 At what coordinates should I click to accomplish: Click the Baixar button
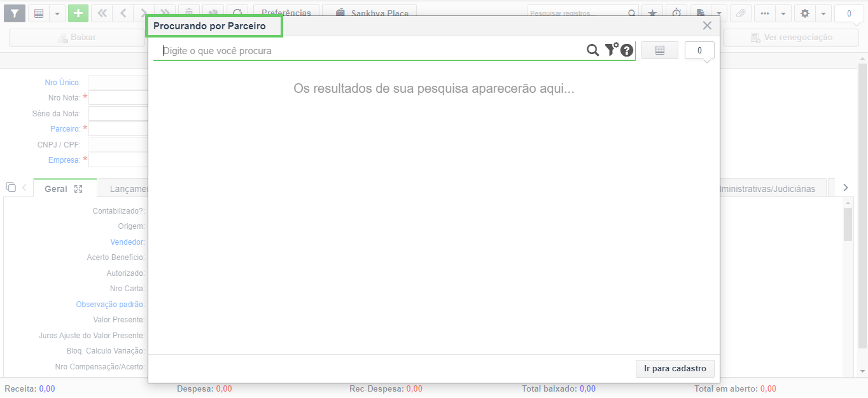pos(78,38)
